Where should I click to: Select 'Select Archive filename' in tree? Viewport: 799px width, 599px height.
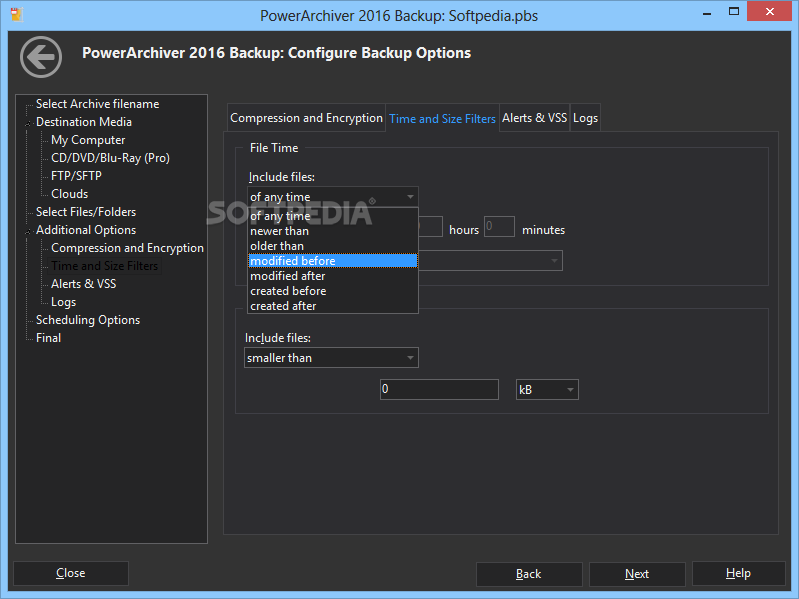click(97, 104)
